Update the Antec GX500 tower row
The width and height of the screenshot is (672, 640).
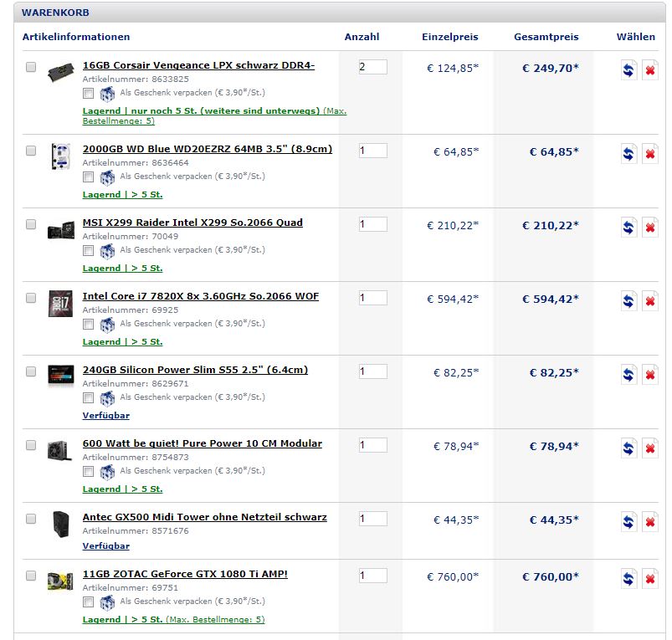628,522
